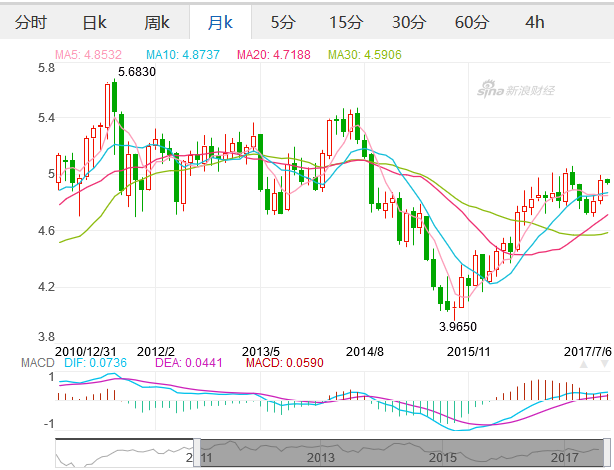Image resolution: width=614 pixels, height=470 pixels.
Task: Open the 周k weekly chart tab
Action: pos(157,22)
